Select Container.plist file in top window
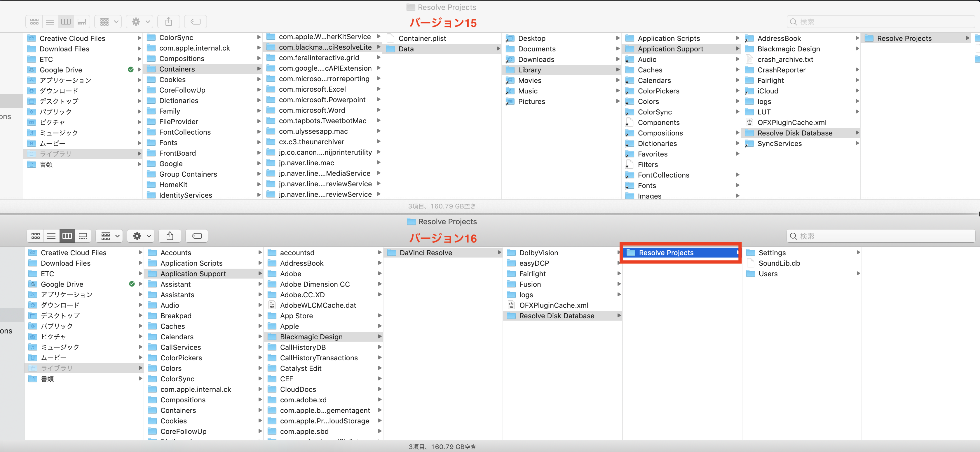This screenshot has height=452, width=980. [x=422, y=39]
